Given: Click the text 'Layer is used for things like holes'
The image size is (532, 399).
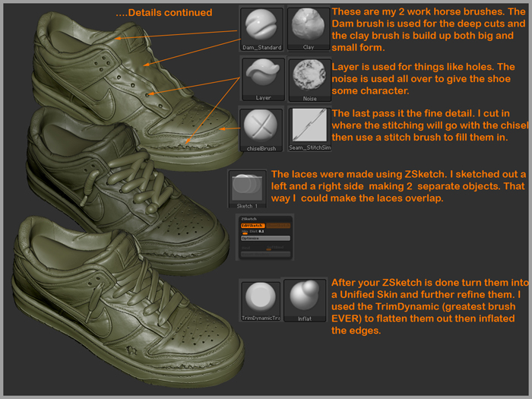Looking at the screenshot, I should pyautogui.click(x=413, y=67).
